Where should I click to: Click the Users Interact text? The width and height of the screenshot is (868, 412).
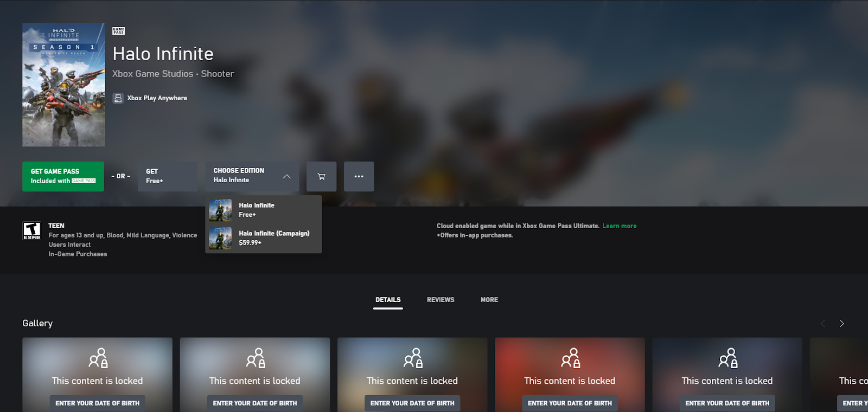tap(69, 245)
